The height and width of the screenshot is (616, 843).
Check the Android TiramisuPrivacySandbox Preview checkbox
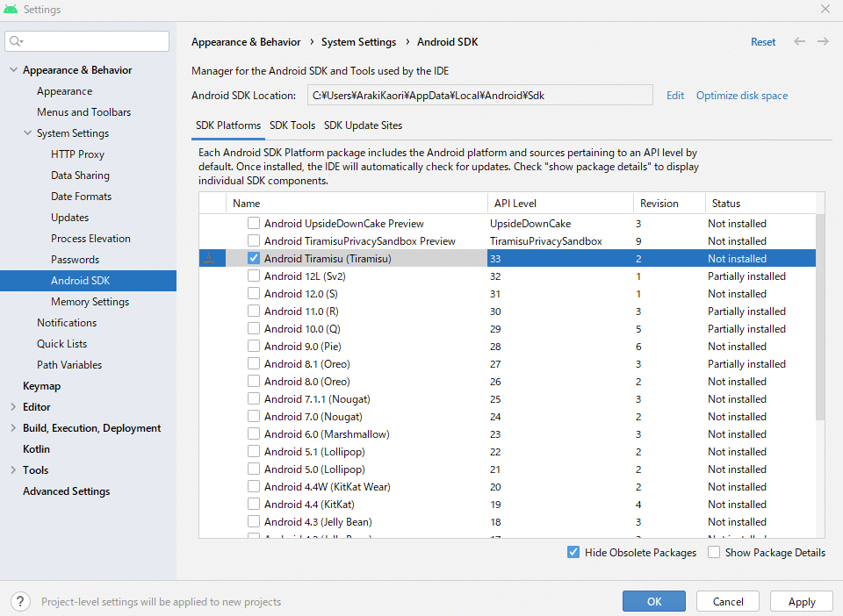pyautogui.click(x=254, y=240)
